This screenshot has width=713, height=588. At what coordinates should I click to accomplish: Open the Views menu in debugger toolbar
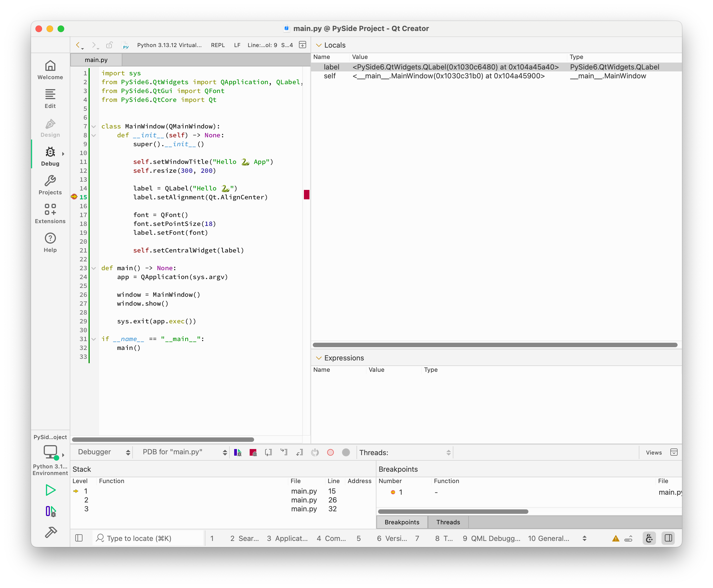click(x=653, y=452)
